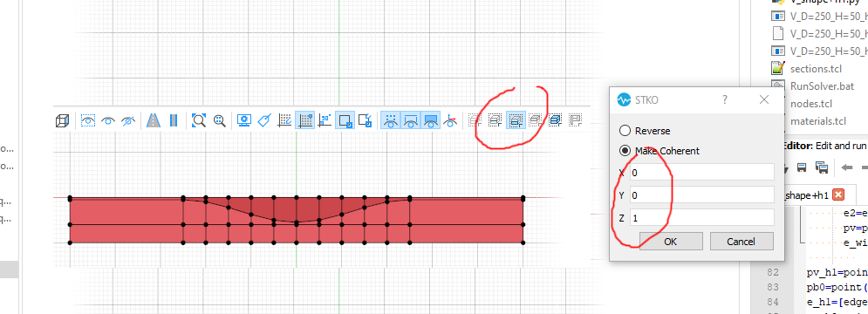Click the tag label icon

point(264,120)
